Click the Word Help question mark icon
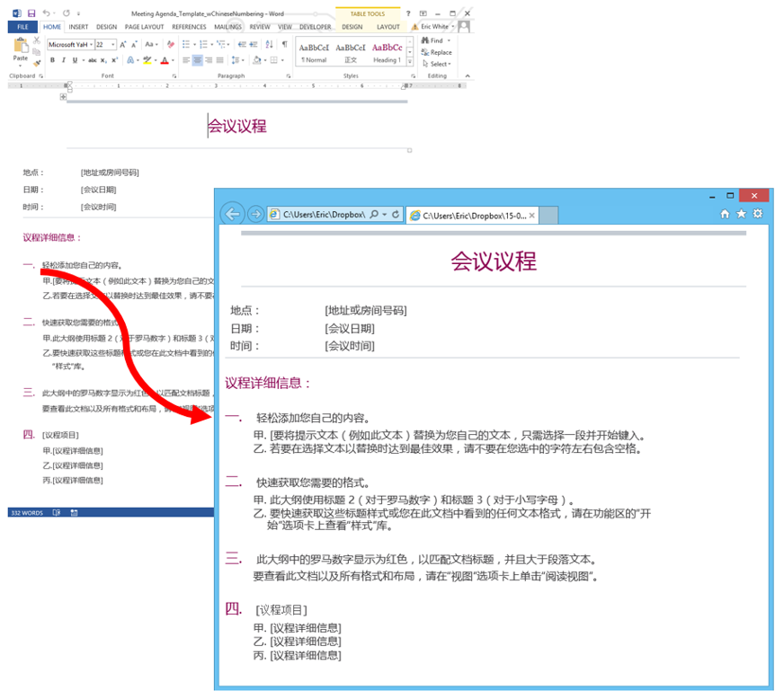 (408, 13)
